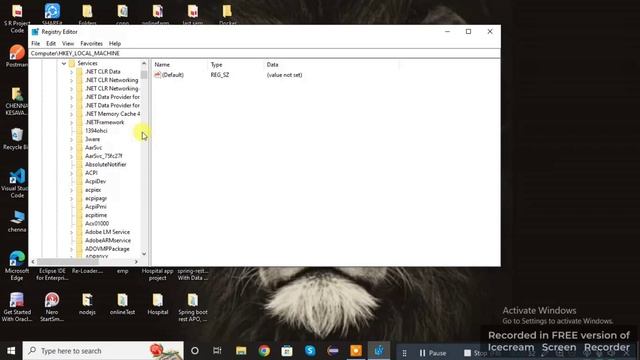Select the 1394ohci key
The width and height of the screenshot is (640, 360).
pyautogui.click(x=96, y=131)
